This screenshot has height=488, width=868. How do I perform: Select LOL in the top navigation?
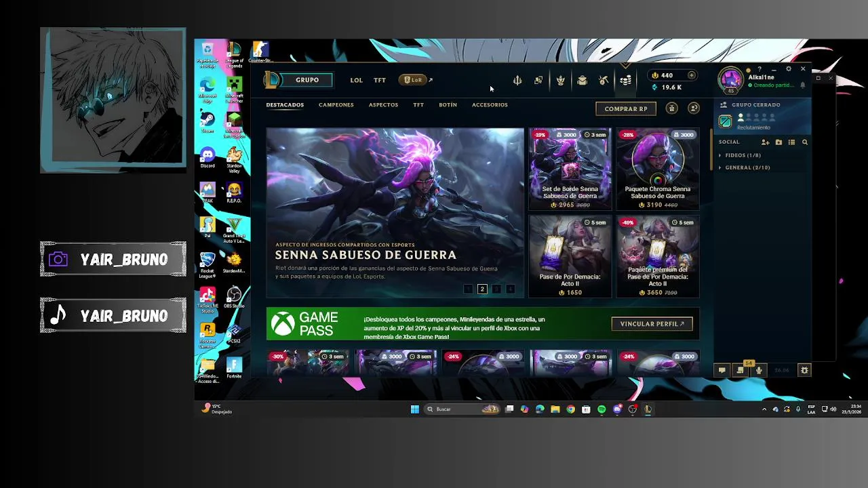[356, 80]
